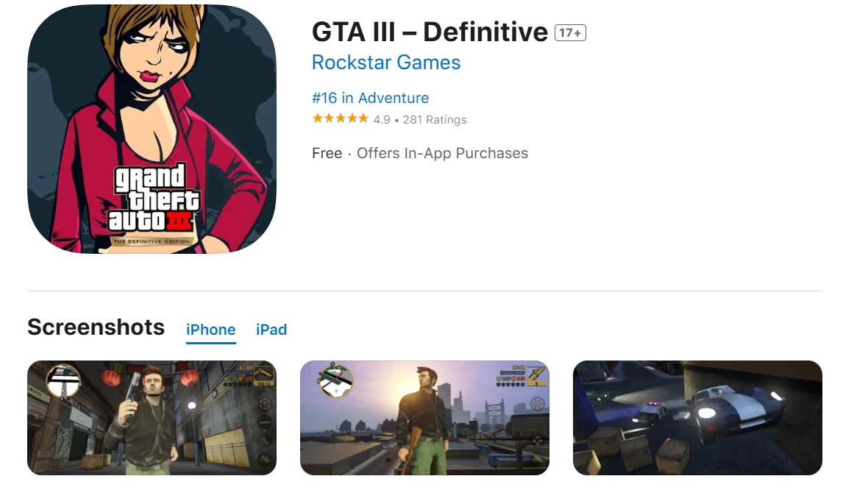
Task: Click the five orange rating stars
Action: (340, 118)
